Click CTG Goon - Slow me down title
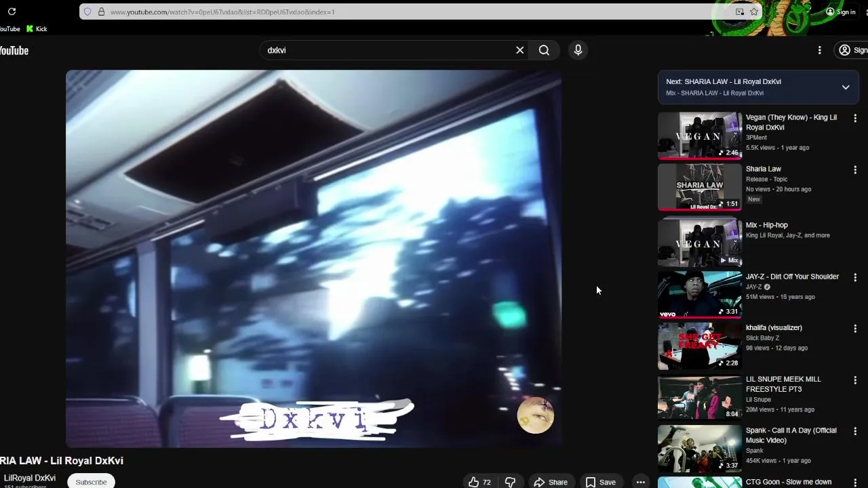 [x=789, y=482]
